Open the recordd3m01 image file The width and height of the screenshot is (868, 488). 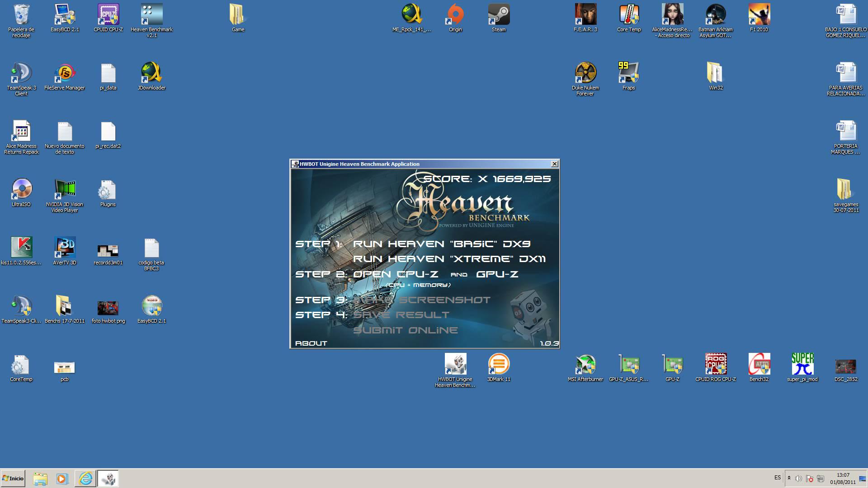pyautogui.click(x=108, y=253)
